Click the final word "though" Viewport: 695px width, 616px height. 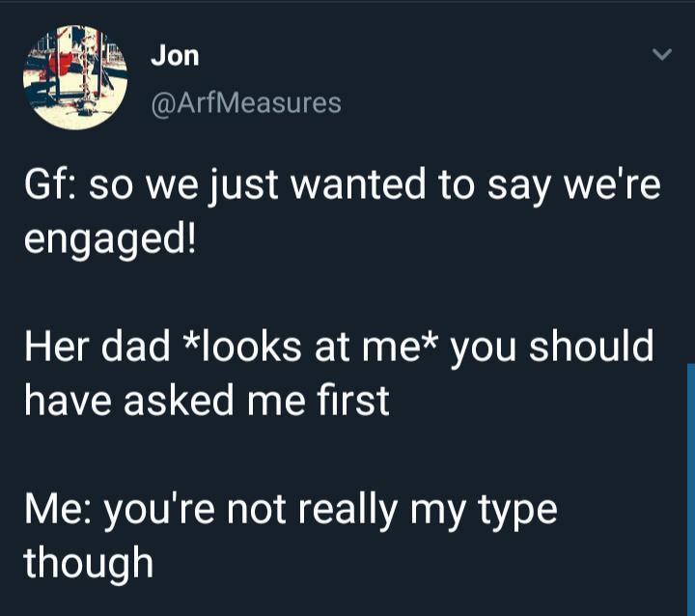89,561
